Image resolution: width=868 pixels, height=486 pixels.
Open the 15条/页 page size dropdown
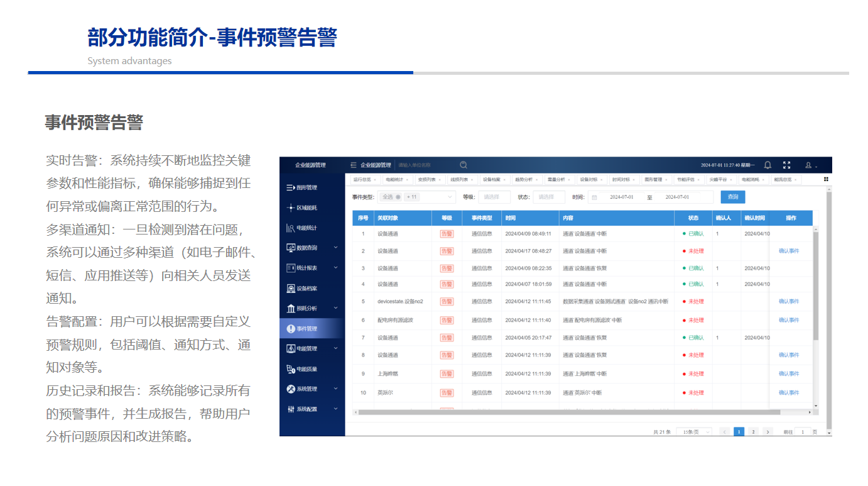694,432
